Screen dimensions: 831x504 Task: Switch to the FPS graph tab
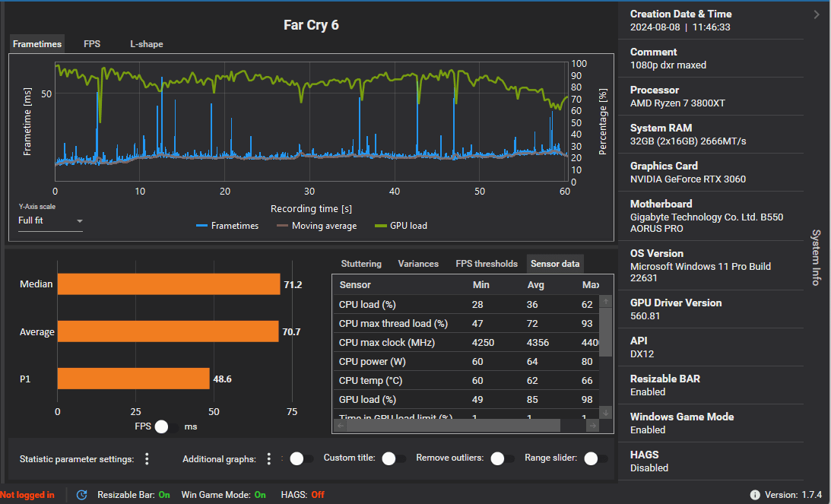(92, 44)
